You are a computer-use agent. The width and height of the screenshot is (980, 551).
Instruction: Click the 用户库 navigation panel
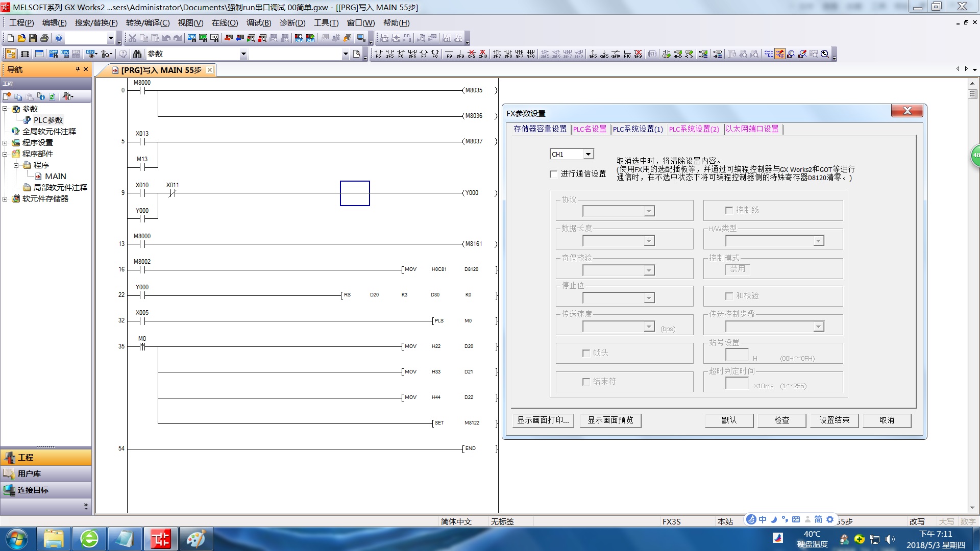point(30,474)
